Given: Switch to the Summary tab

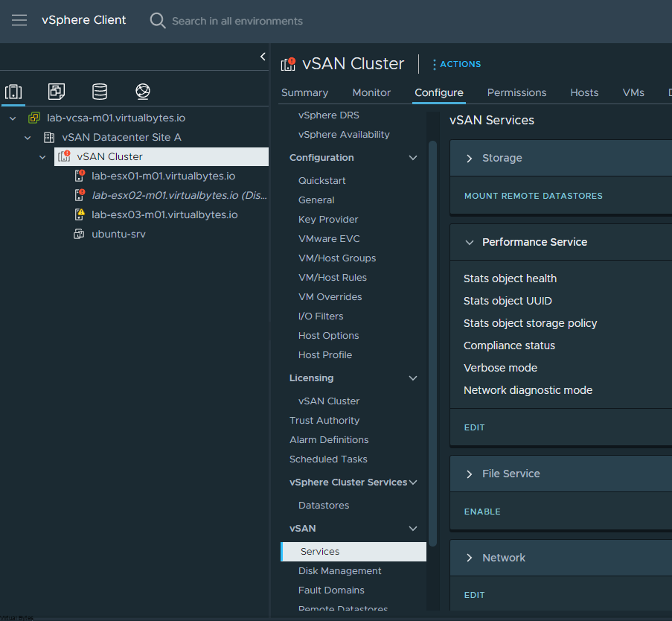Looking at the screenshot, I should (x=304, y=92).
